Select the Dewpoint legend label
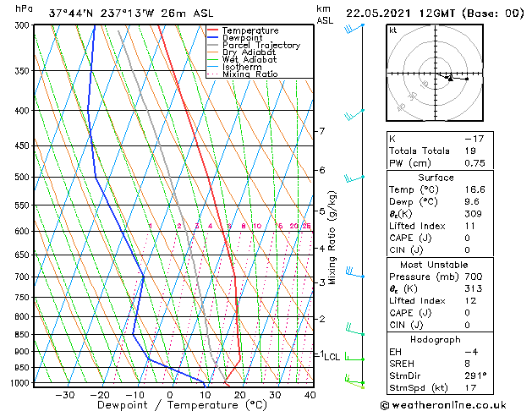 point(242,38)
